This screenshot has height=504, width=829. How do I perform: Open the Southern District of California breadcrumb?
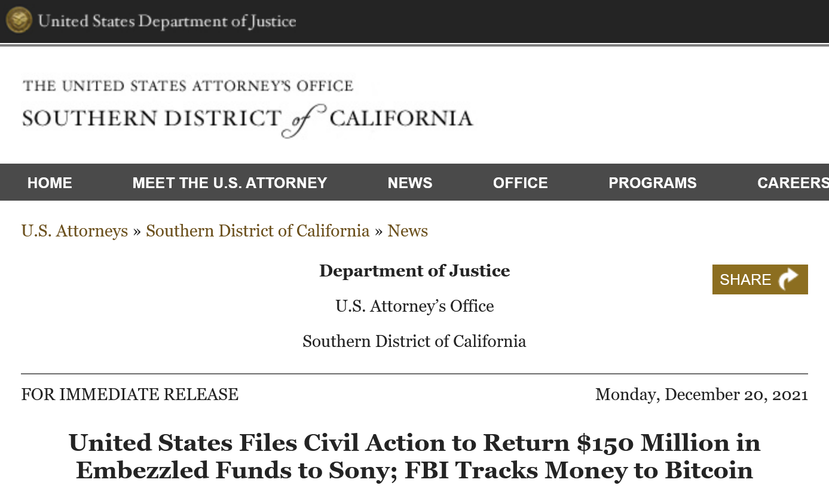coord(258,231)
